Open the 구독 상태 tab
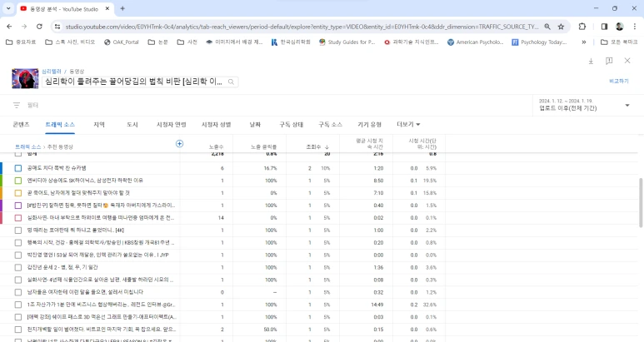644x342 pixels. (x=292, y=124)
